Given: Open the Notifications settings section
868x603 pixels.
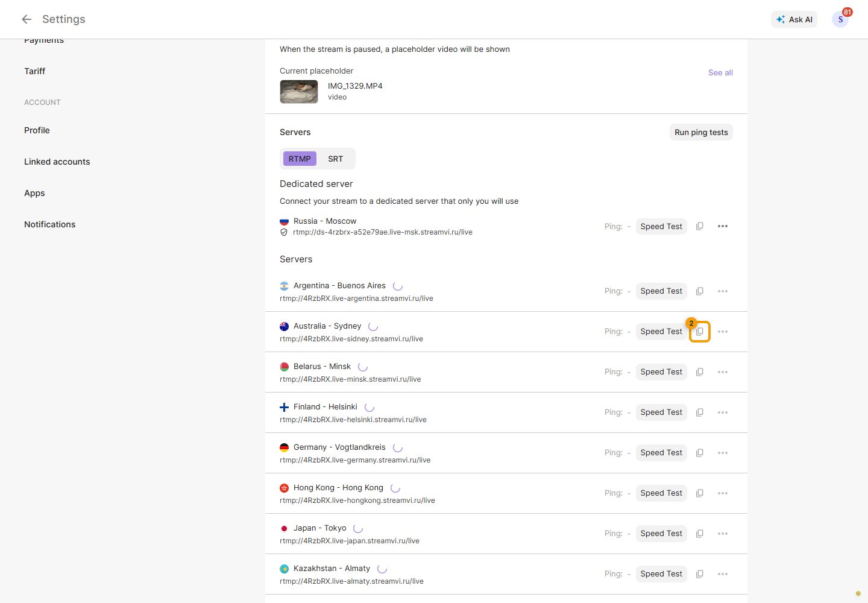Looking at the screenshot, I should (50, 224).
